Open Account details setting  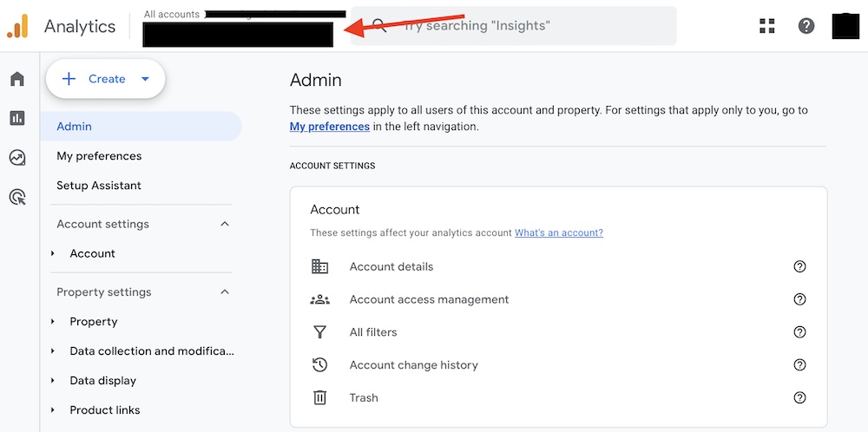pyautogui.click(x=391, y=266)
